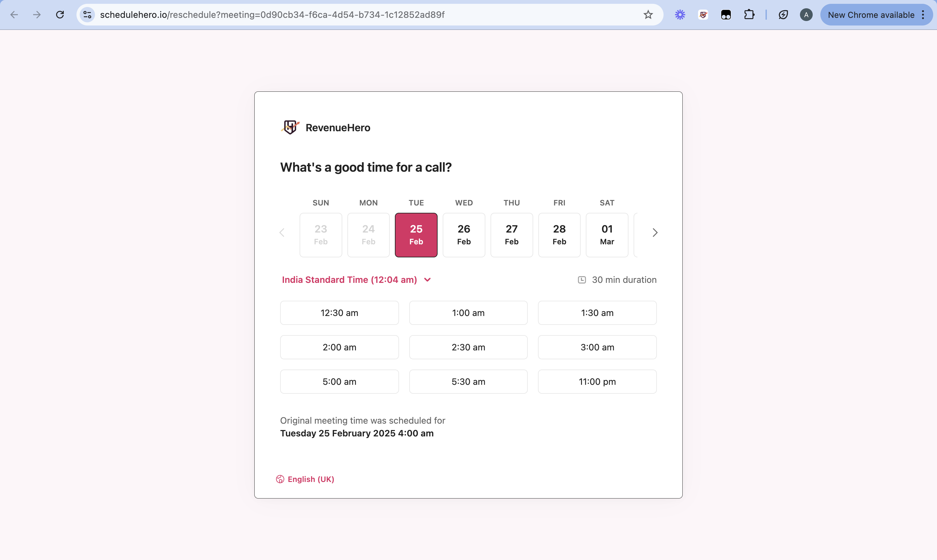Pick the 12:30 am time slot
The height and width of the screenshot is (560, 937).
click(x=339, y=313)
